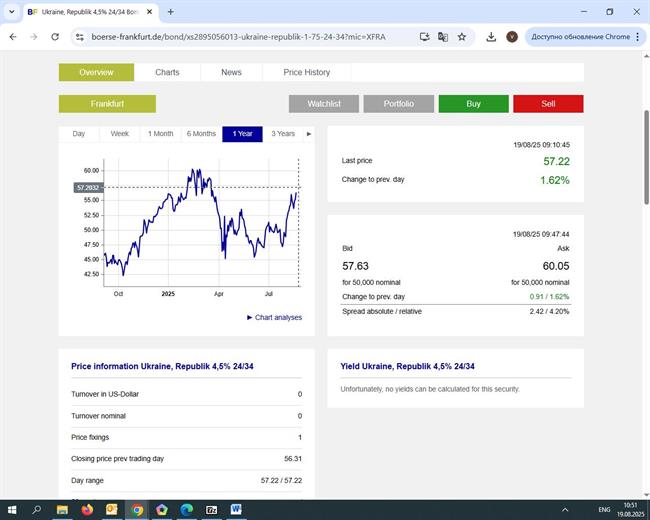Click the 57.2832 chart price marker
650x520 pixels.
88,188
